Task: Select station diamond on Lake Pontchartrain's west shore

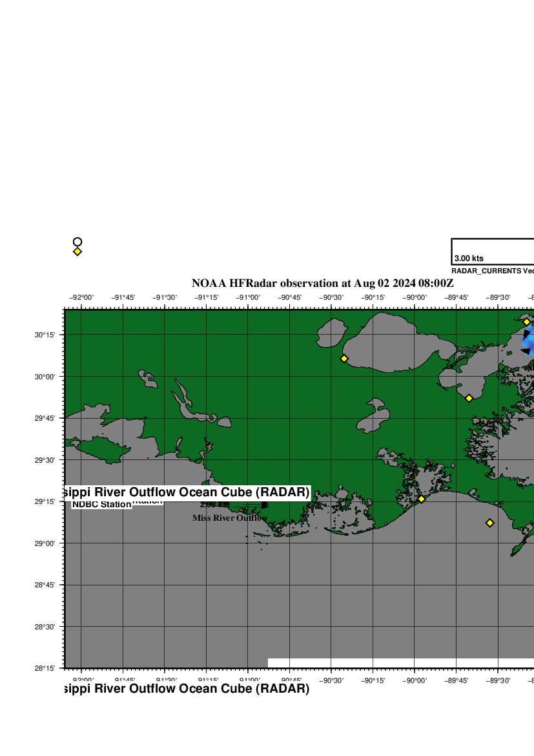Action: pos(344,358)
